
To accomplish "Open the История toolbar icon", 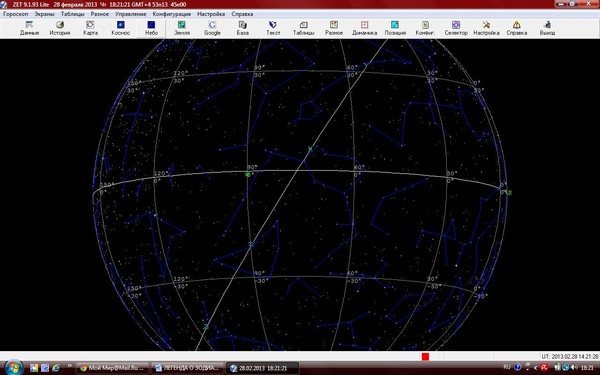I will pos(60,28).
